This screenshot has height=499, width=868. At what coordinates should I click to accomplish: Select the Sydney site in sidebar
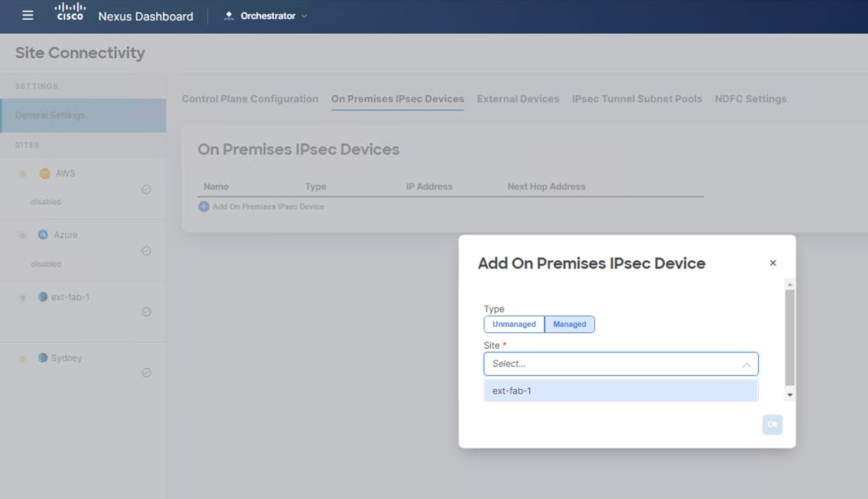point(83,373)
